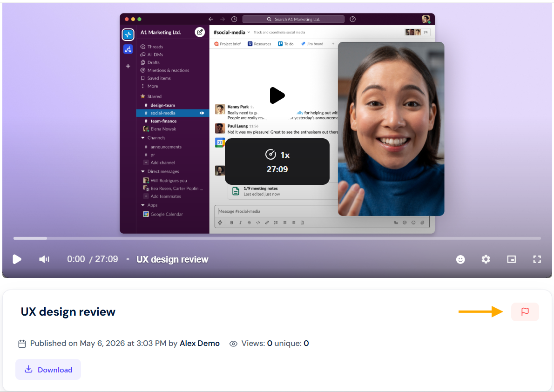This screenshot has width=554, height=392.
Task: Switch to the Resources tab
Action: 259,44
